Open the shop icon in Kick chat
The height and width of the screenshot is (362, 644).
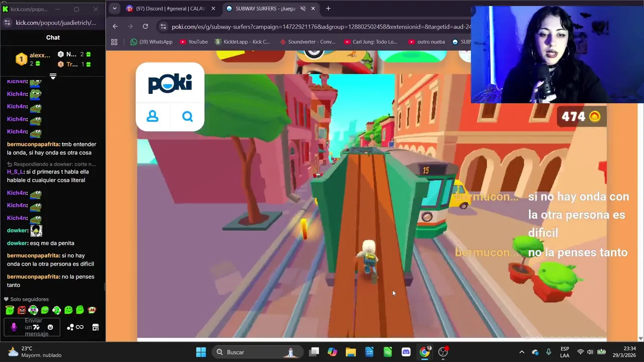pos(95,327)
